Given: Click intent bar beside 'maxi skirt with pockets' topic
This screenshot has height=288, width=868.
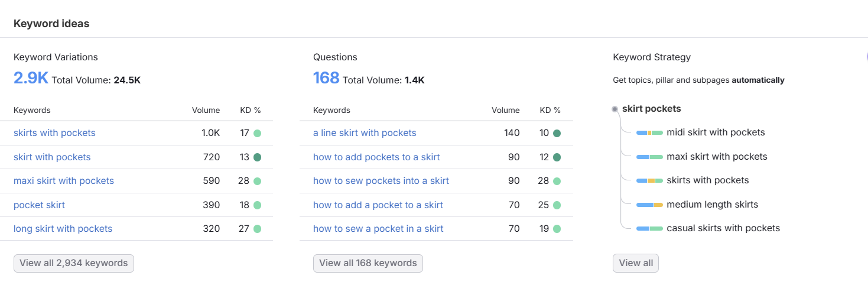Looking at the screenshot, I should tap(649, 157).
